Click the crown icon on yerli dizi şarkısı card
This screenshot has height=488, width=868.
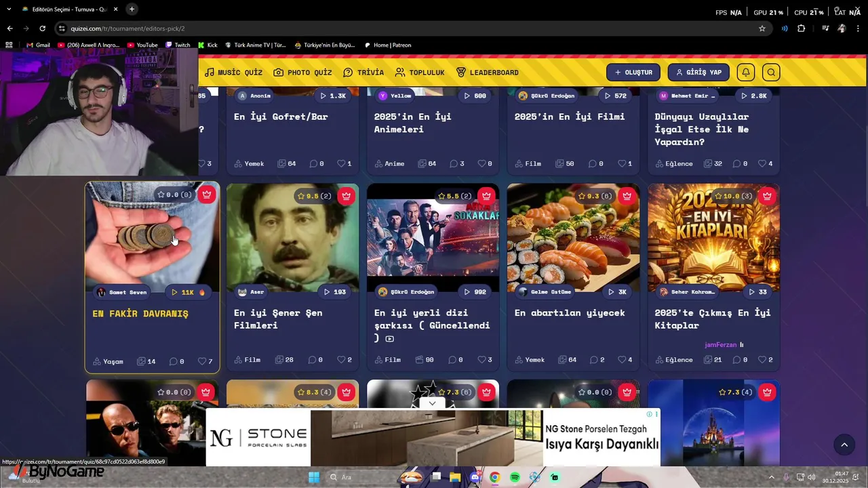point(487,196)
